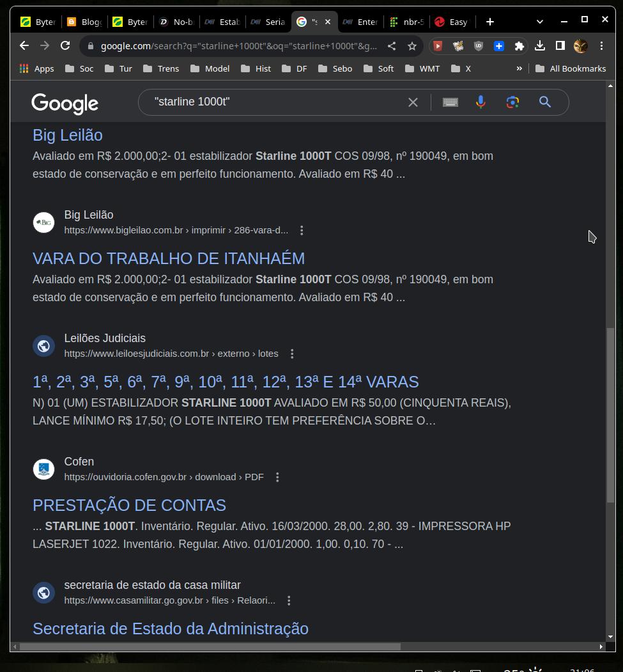Click the blue plus extension icon
The height and width of the screenshot is (672, 623).
(x=499, y=46)
